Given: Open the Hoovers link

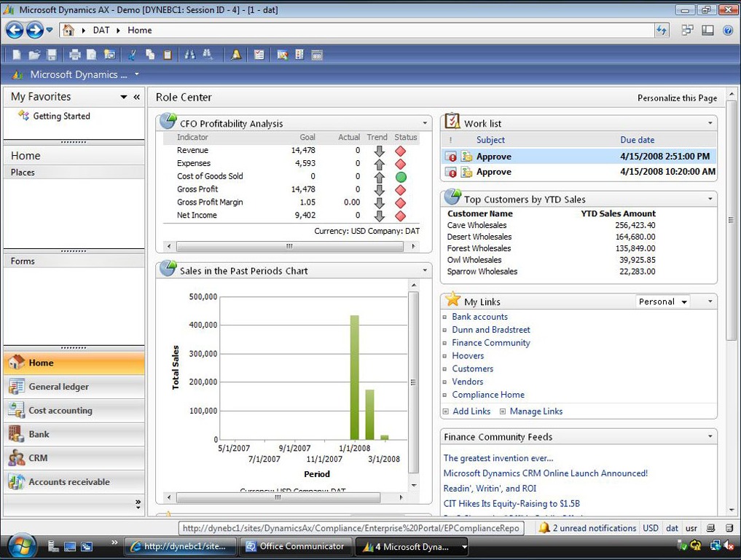Looking at the screenshot, I should pyautogui.click(x=468, y=355).
